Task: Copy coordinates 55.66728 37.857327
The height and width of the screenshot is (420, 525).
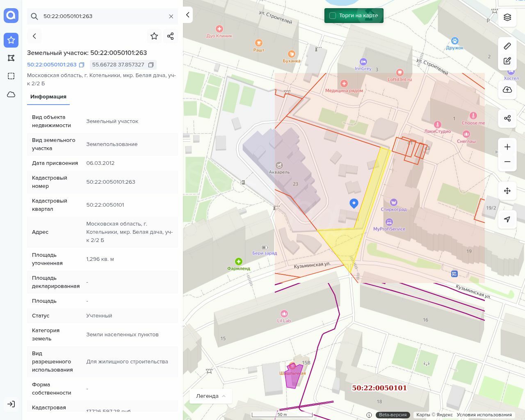Action: (x=151, y=65)
